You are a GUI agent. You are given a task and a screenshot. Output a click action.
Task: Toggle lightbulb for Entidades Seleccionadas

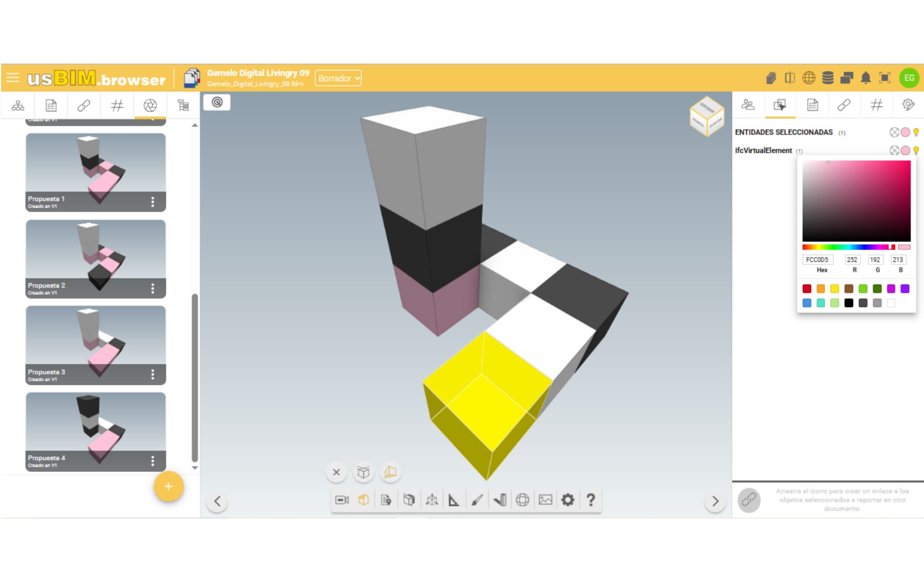coord(916,132)
